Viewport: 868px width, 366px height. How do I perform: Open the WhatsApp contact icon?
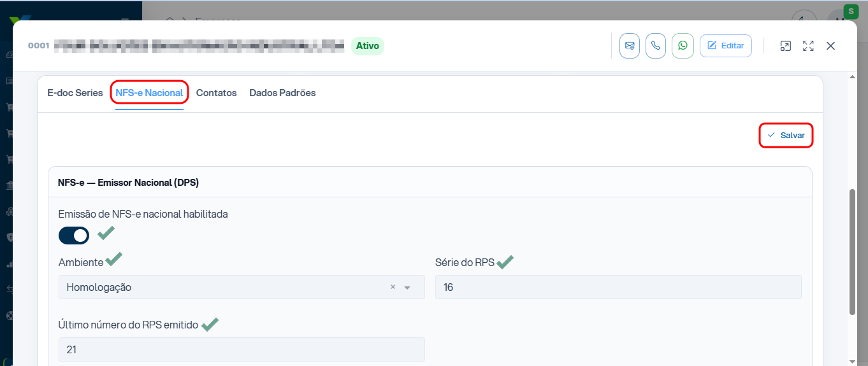coord(683,46)
